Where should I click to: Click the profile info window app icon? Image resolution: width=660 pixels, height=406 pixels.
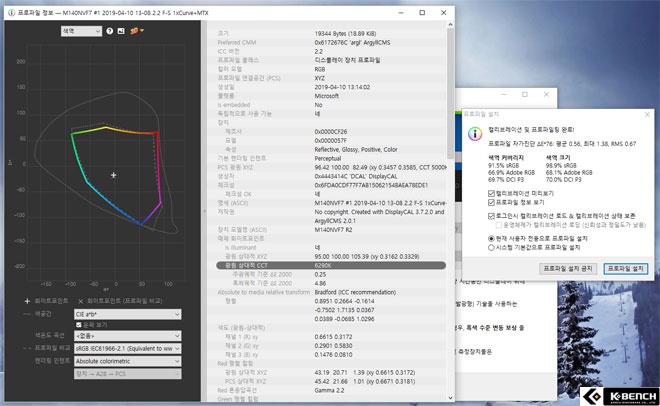[x=11, y=13]
